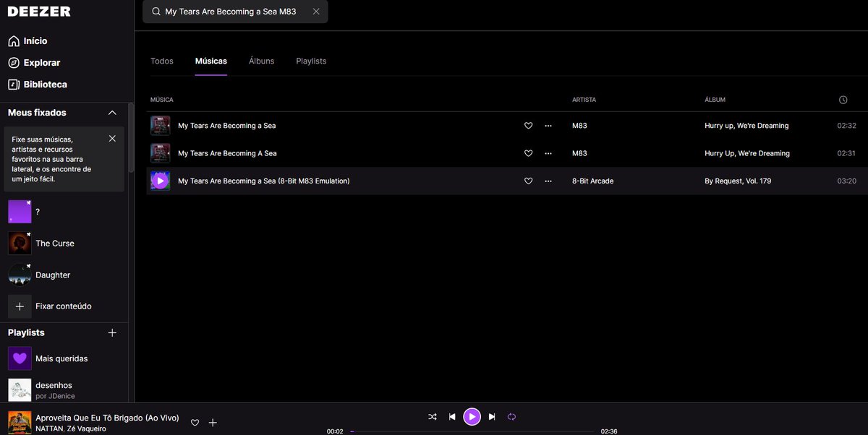Open more options for the 02:31 track
Screen dimensions: 868x435
[x=548, y=153]
